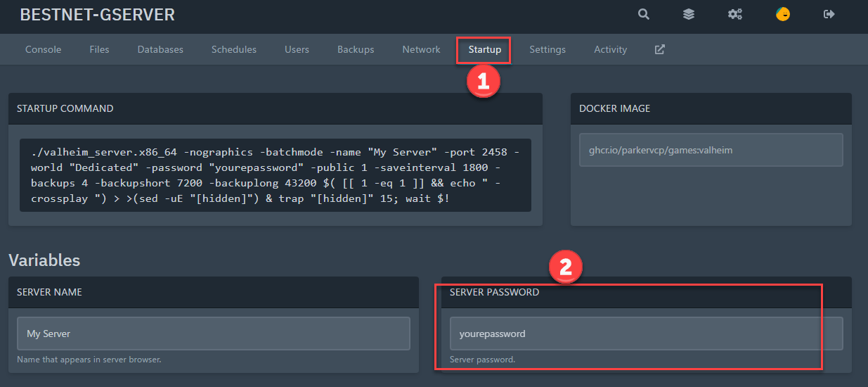
Task: Open the Activity tab
Action: coord(610,49)
